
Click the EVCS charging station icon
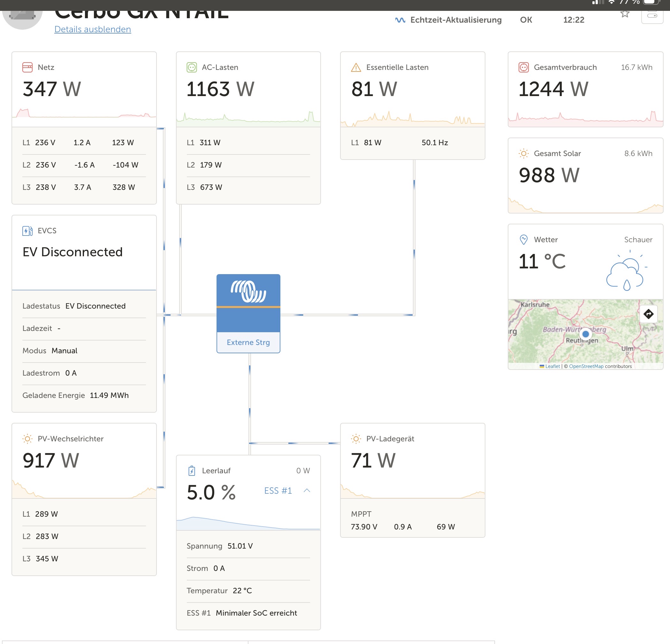pyautogui.click(x=27, y=231)
